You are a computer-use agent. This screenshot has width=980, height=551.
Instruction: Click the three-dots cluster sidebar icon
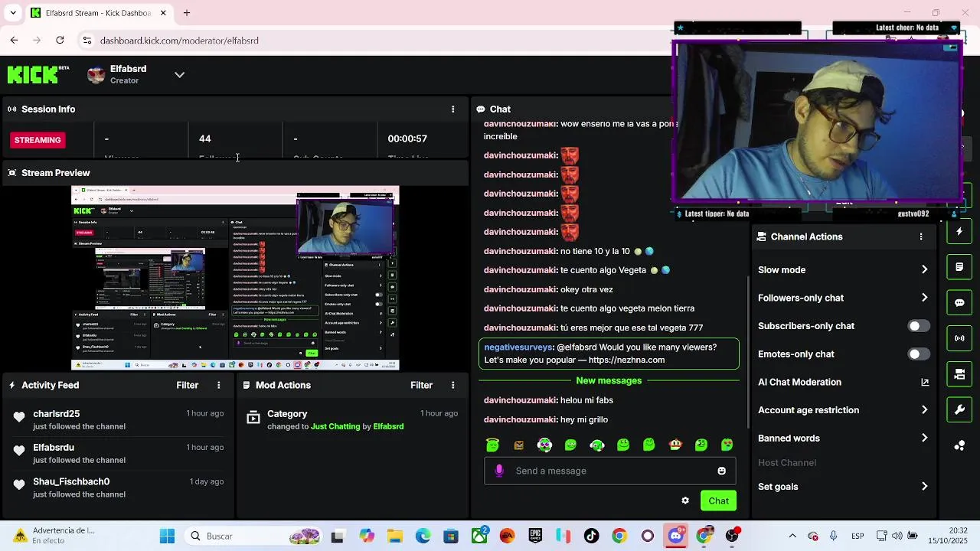[x=959, y=445]
